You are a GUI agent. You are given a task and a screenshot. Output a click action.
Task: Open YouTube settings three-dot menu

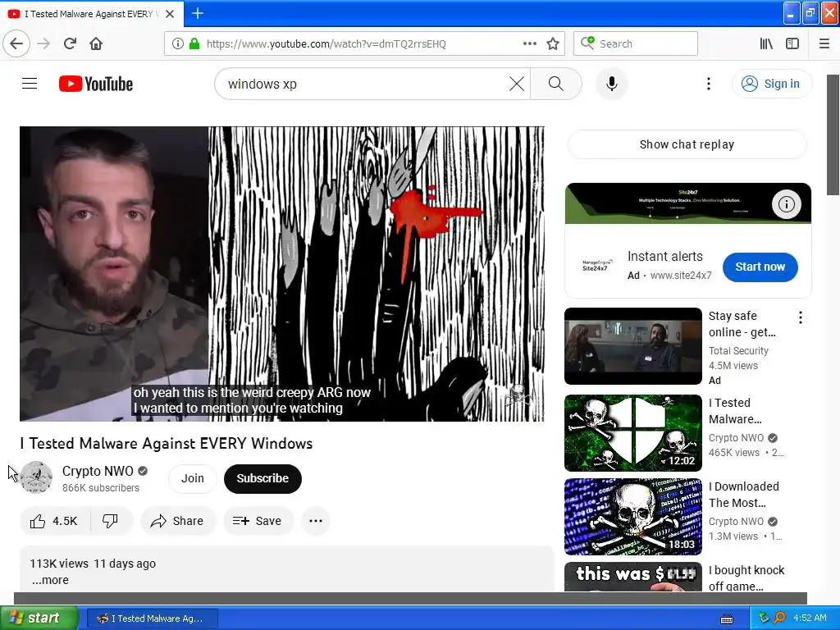pos(708,84)
